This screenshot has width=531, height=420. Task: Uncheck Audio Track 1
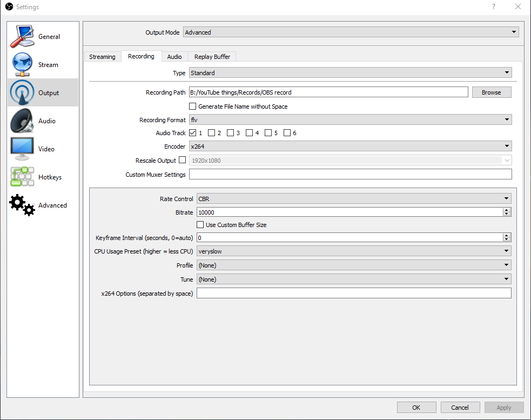(x=193, y=132)
